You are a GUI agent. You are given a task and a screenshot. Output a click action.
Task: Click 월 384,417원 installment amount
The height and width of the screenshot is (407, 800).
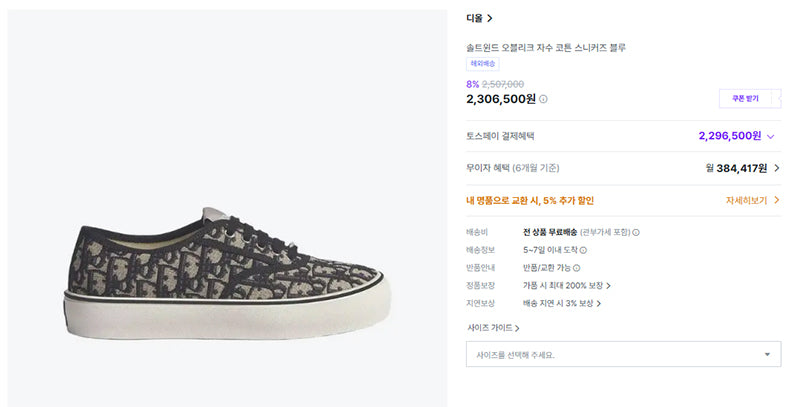click(x=736, y=168)
